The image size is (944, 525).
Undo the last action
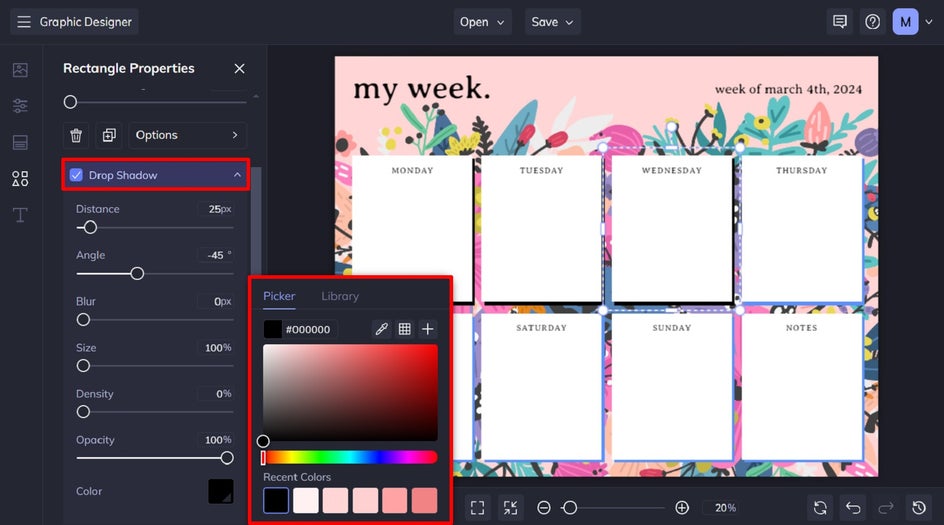click(853, 508)
